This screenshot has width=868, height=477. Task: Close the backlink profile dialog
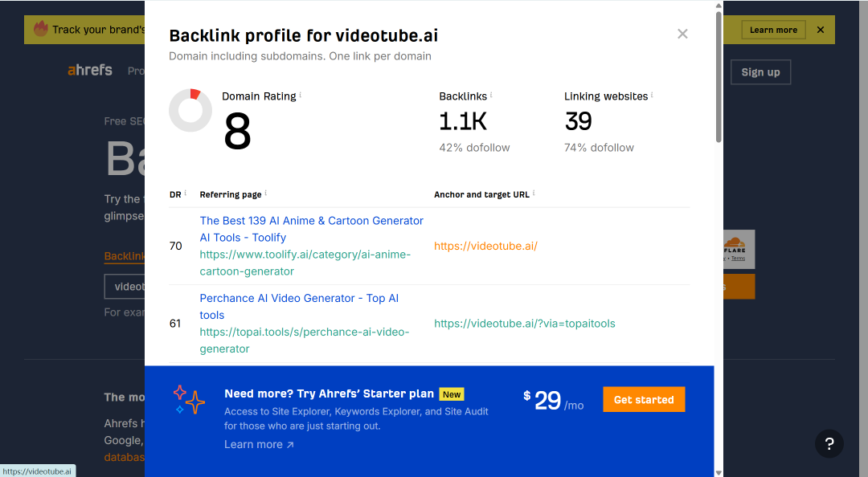682,35
